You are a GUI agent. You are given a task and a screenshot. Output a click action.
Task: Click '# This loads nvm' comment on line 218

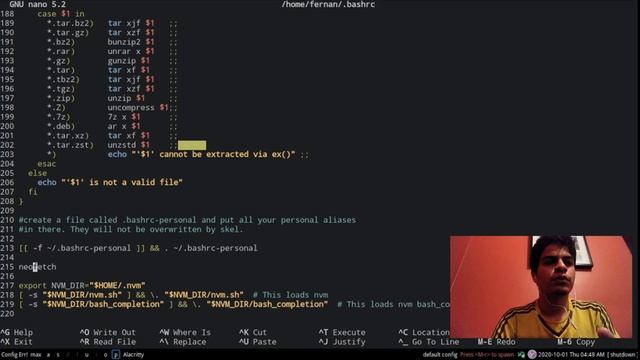[x=290, y=295]
